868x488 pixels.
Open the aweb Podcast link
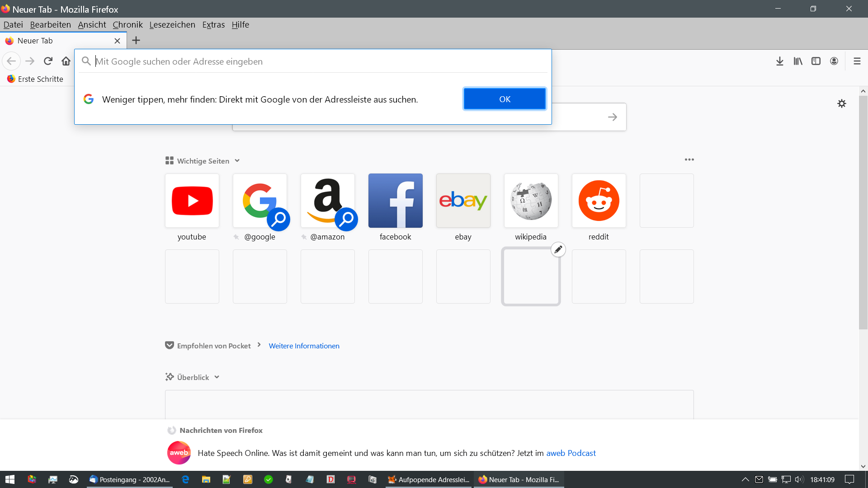tap(571, 453)
